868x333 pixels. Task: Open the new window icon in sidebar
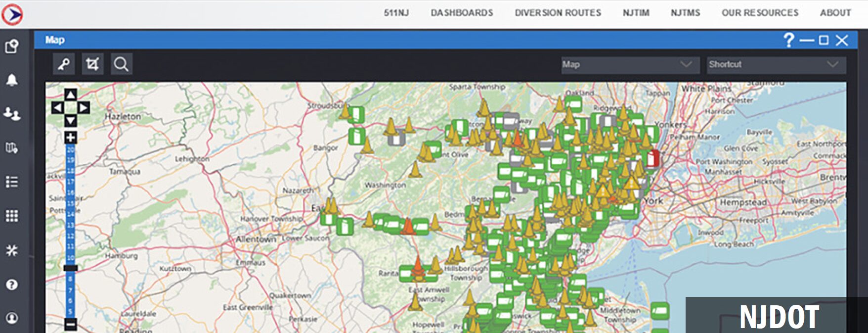[x=12, y=46]
